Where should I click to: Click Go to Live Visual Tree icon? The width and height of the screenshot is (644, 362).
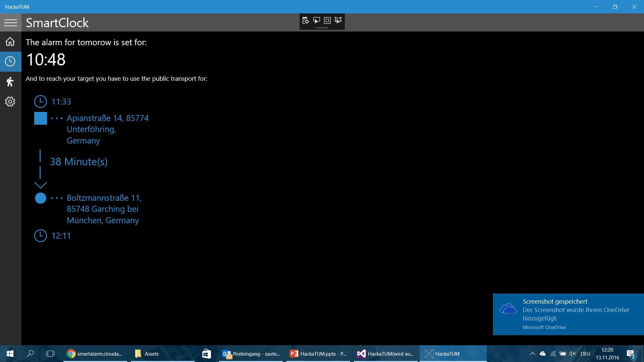pyautogui.click(x=306, y=21)
